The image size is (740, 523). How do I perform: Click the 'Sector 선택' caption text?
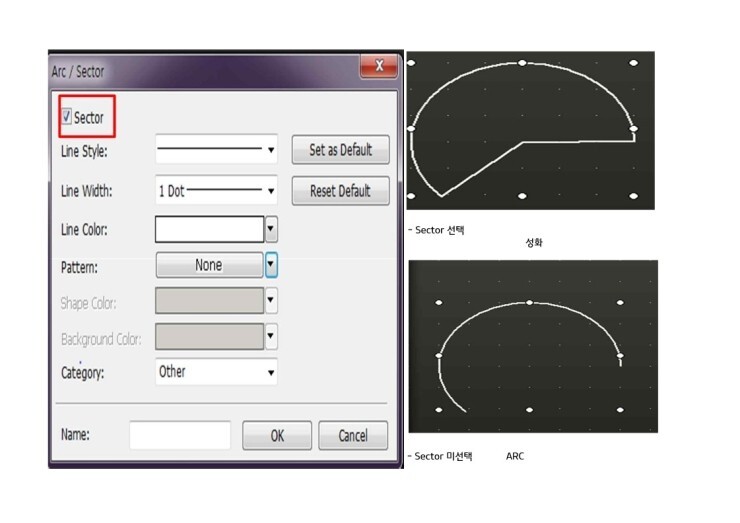tap(440, 230)
